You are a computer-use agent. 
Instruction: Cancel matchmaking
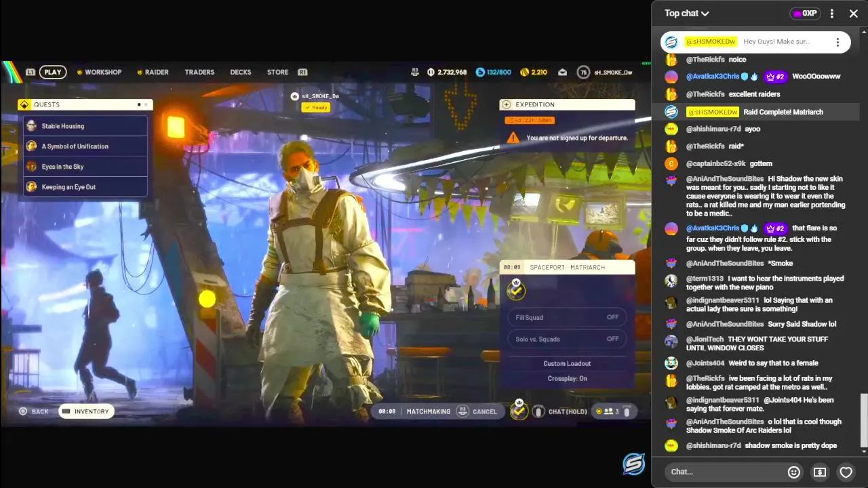click(x=478, y=411)
